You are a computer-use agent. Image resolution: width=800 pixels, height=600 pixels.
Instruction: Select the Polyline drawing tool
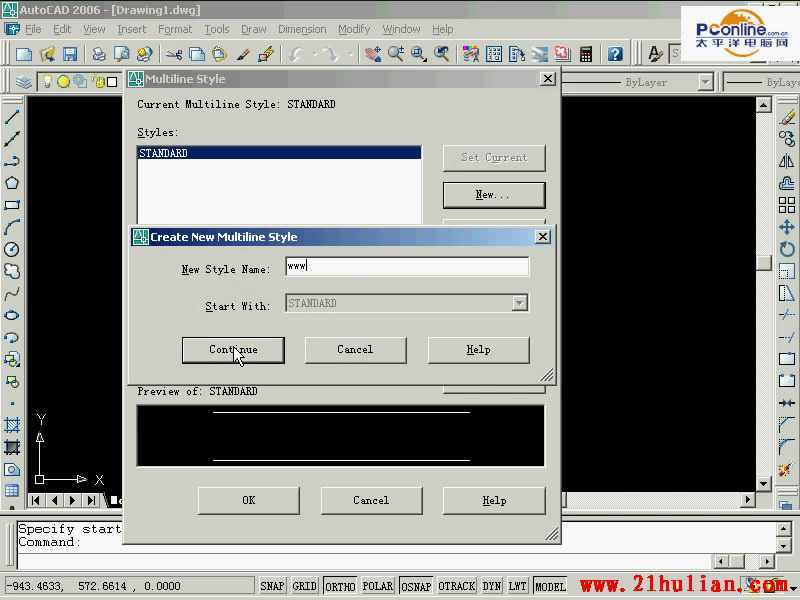tap(12, 161)
